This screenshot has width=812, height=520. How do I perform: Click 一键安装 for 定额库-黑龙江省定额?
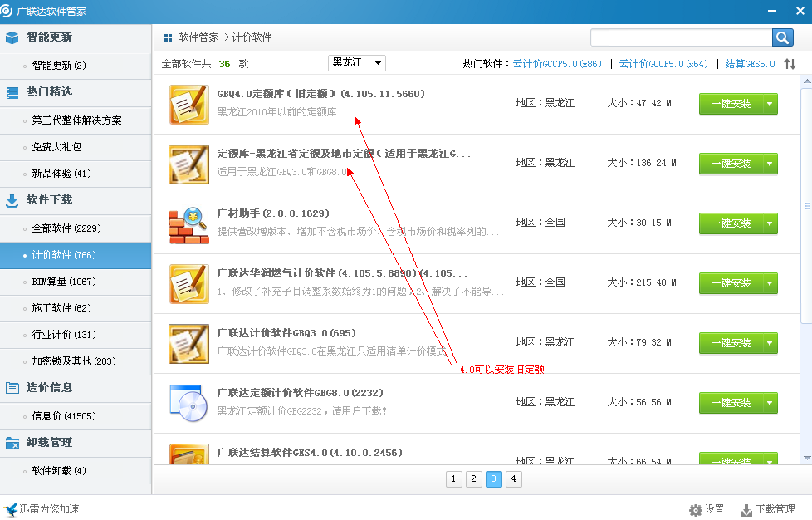[731, 164]
